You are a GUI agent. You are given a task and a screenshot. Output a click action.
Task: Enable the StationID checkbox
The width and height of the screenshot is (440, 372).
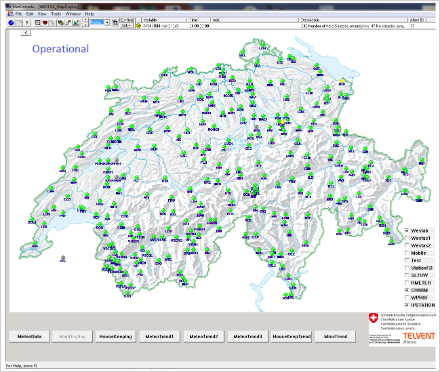click(x=407, y=268)
